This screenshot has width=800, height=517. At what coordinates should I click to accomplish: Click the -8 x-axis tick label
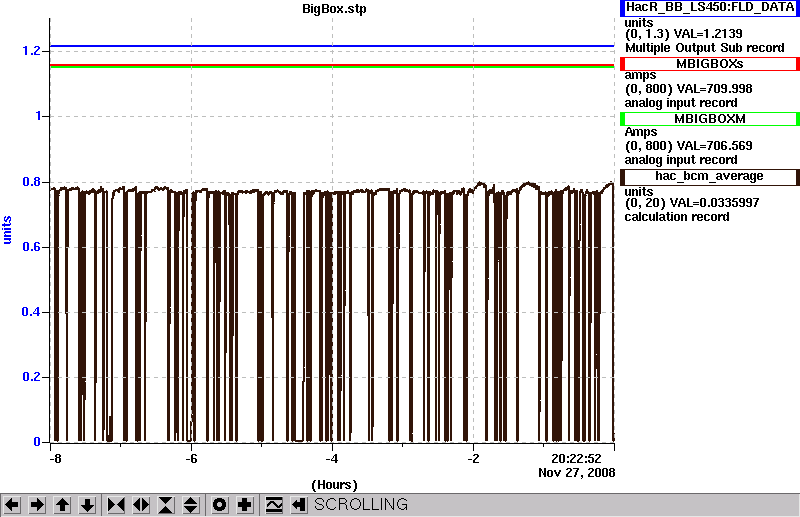point(55,459)
